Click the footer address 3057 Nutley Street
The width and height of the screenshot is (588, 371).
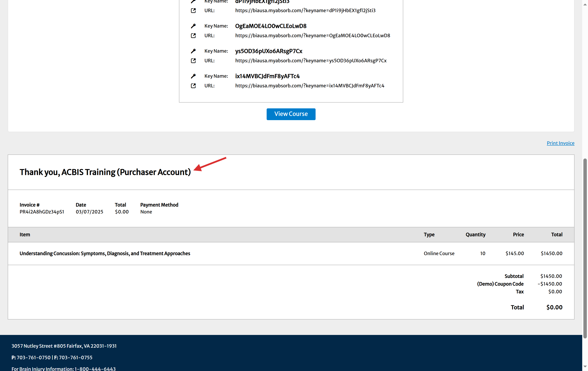(64, 346)
